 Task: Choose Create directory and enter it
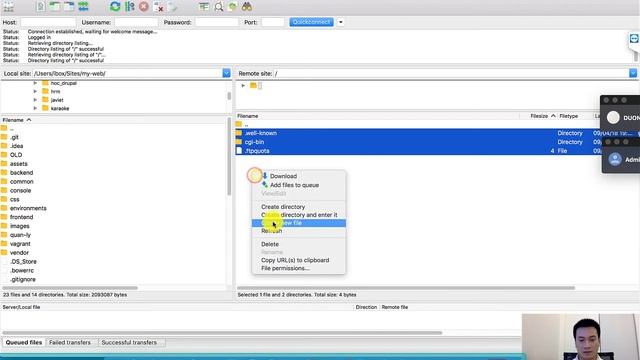299,215
